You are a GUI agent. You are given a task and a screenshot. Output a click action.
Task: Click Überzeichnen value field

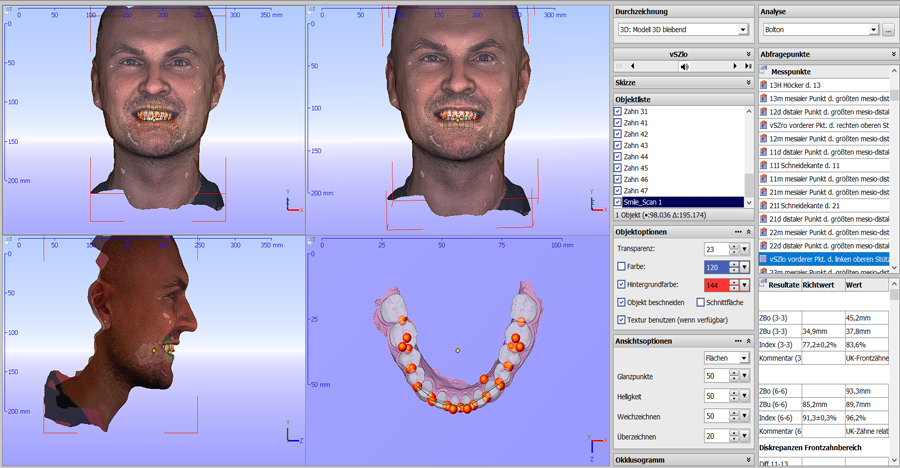click(x=717, y=436)
